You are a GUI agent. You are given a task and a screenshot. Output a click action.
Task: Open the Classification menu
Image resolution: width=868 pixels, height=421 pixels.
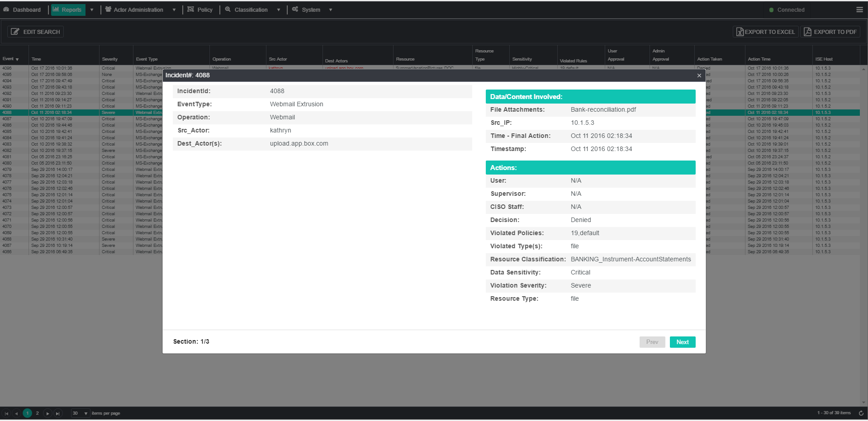pos(247,9)
